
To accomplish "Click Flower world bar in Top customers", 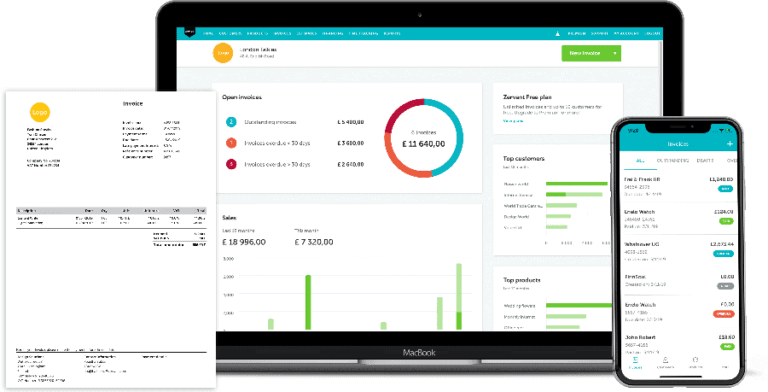I will point(576,184).
